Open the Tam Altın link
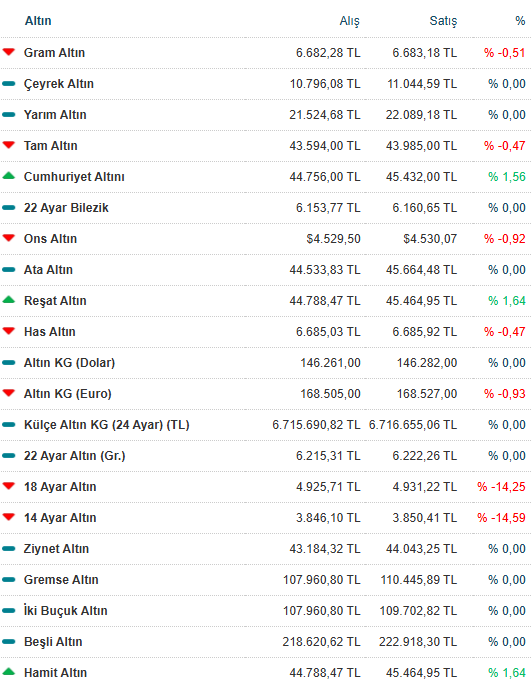The image size is (531, 685). 51,146
